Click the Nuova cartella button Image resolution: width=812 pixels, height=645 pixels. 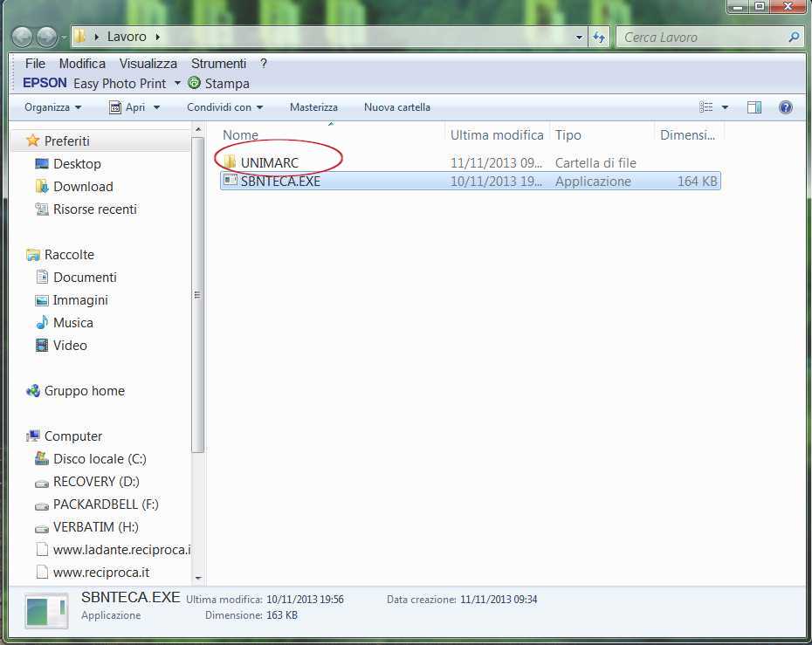point(397,107)
